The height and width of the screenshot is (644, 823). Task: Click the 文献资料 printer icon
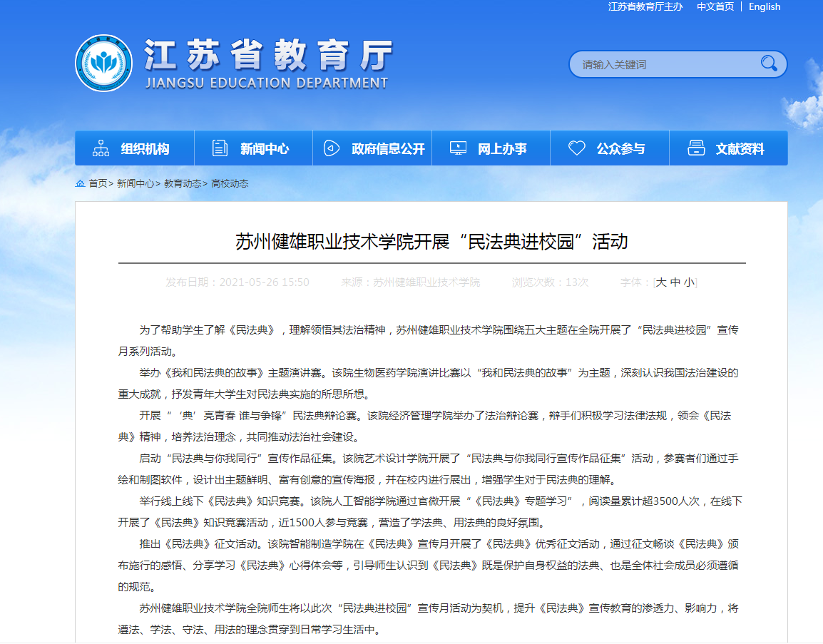tap(696, 148)
